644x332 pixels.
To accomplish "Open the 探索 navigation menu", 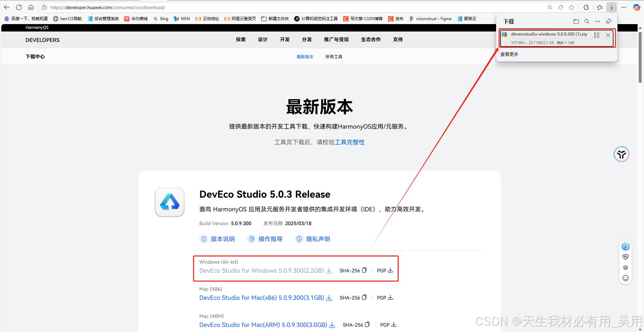I will [240, 40].
